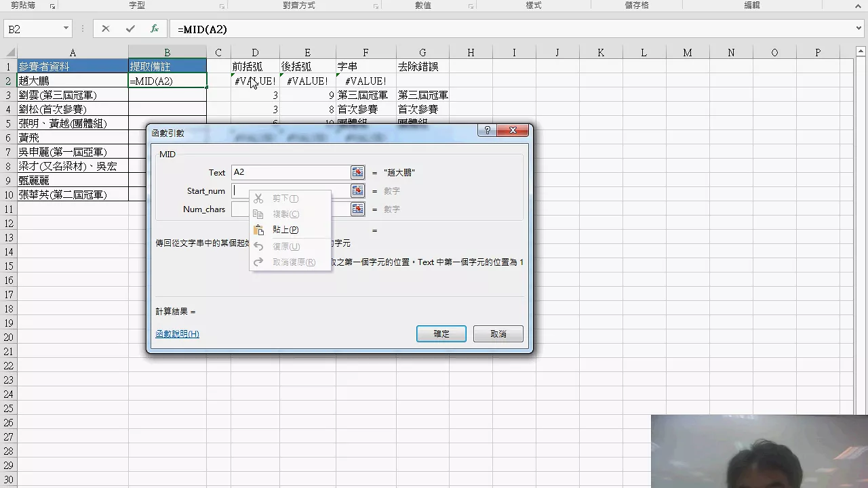
Task: Open 字型 font group dialog launcher
Action: tap(222, 6)
